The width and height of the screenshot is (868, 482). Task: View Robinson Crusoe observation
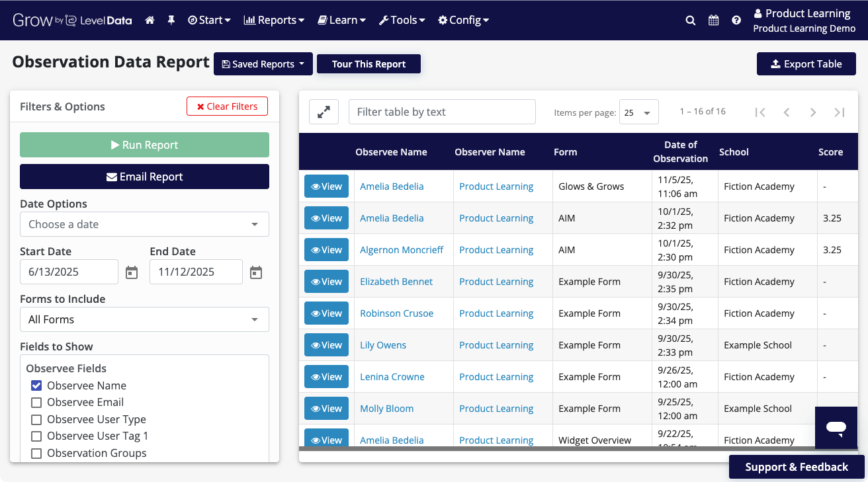(326, 313)
